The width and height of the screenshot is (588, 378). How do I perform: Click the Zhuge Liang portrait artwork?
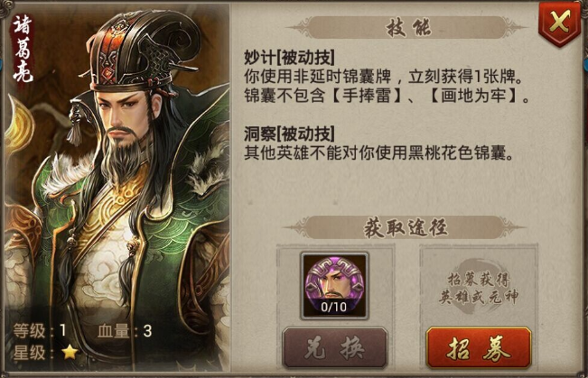[x=117, y=189]
